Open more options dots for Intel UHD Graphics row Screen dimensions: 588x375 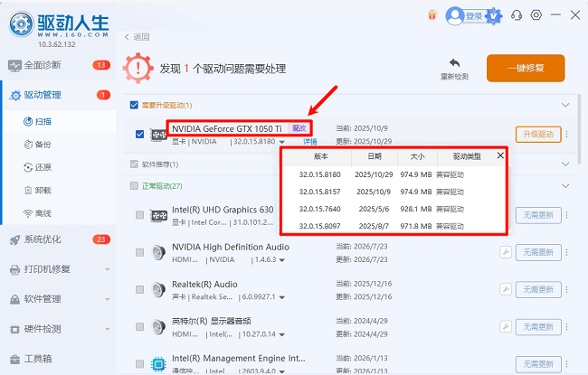(x=566, y=215)
